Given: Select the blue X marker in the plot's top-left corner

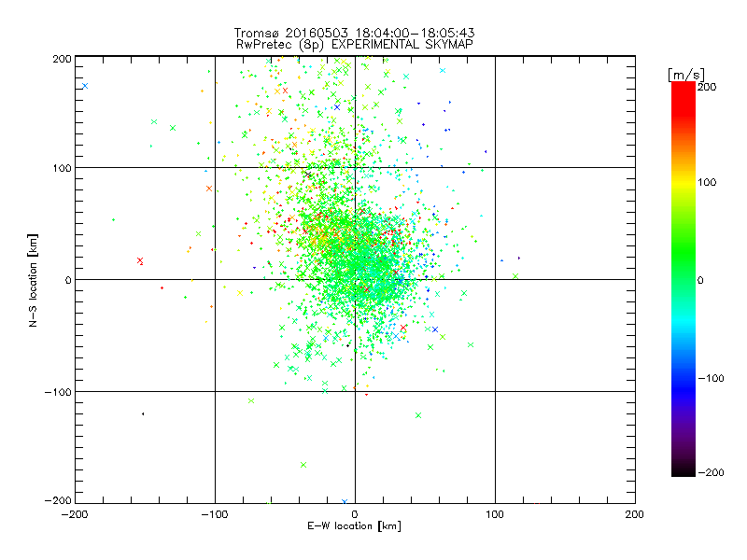Looking at the screenshot, I should (x=85, y=86).
